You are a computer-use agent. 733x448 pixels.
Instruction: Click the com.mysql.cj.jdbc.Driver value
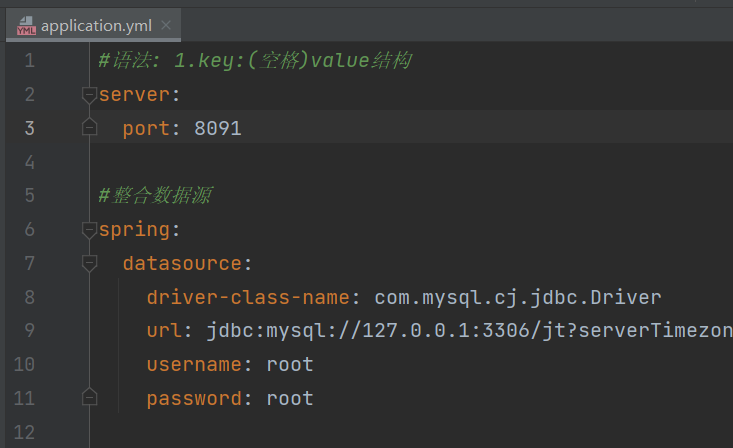[x=518, y=298]
